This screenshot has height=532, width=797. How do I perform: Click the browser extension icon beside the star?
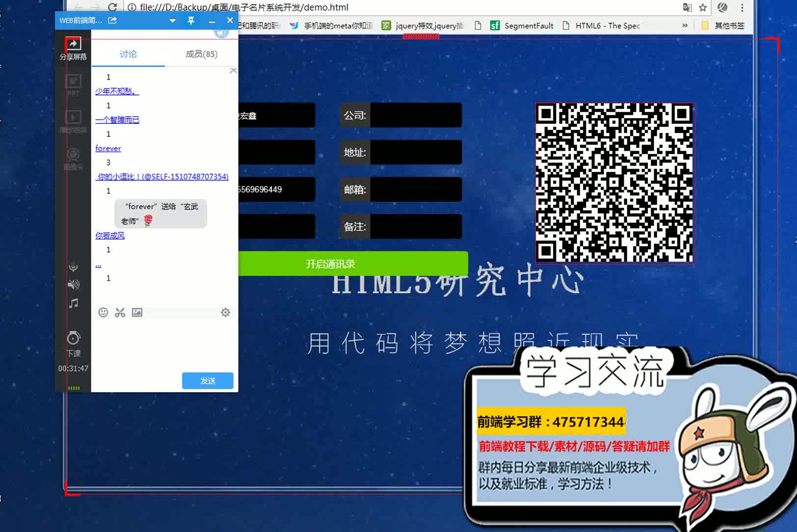722,7
